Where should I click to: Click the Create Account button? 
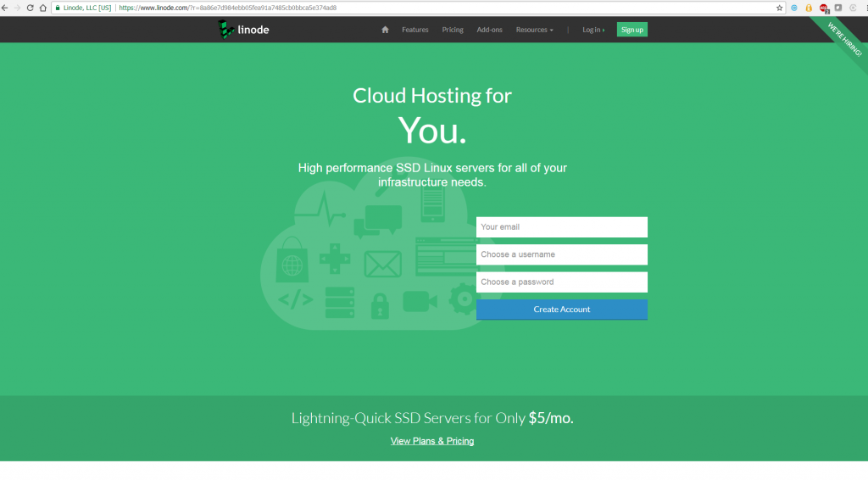562,310
